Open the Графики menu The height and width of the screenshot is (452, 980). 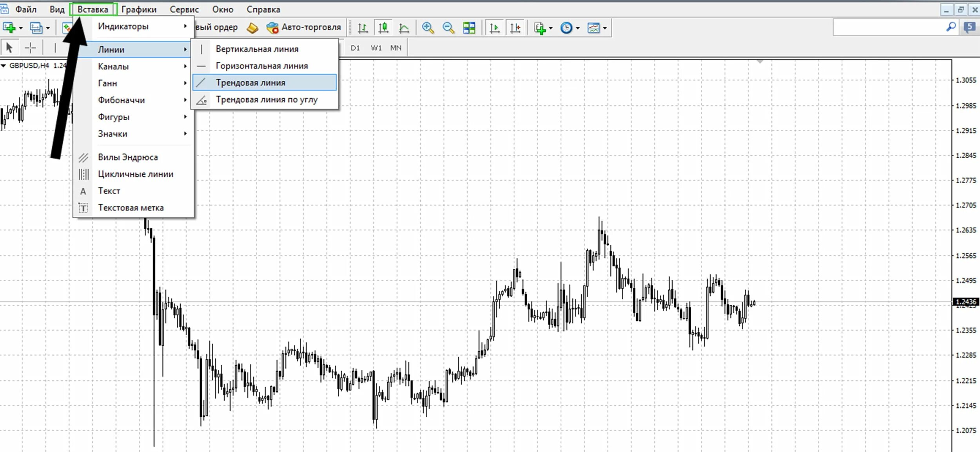pos(139,9)
